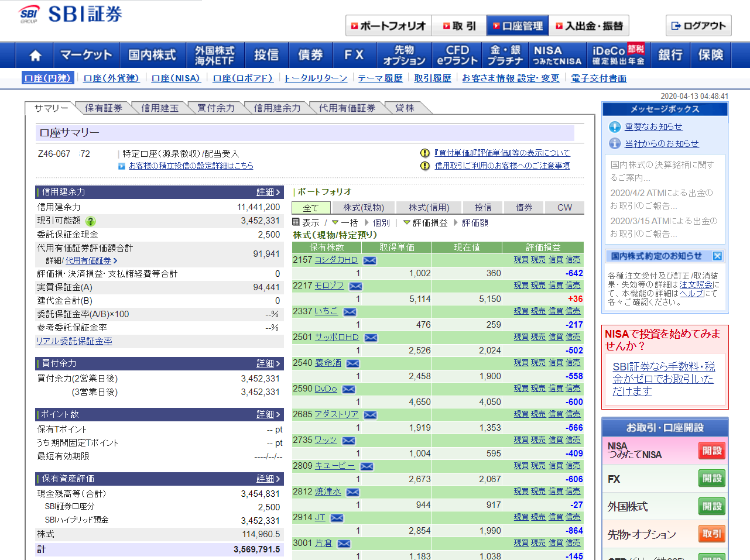Click the ログアウト button
The width and height of the screenshot is (750, 560).
[x=698, y=26]
